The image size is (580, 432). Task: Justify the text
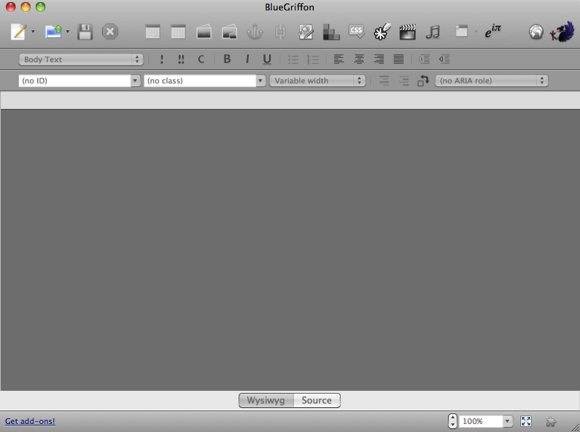(x=399, y=59)
